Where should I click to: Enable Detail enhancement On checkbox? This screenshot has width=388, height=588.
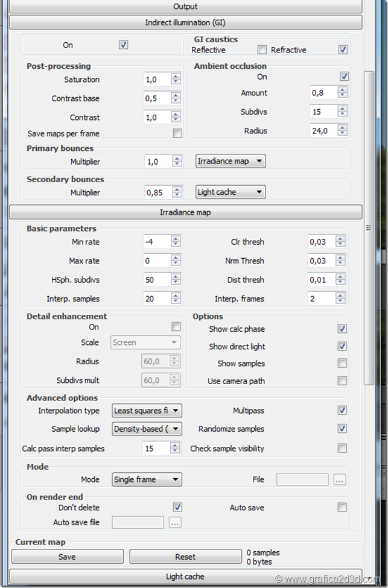coord(176,327)
